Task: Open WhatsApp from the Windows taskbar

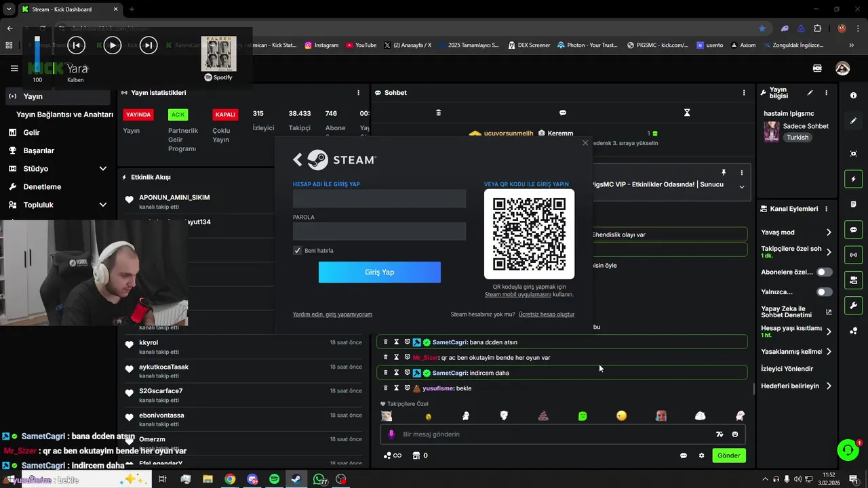Action: (x=319, y=479)
